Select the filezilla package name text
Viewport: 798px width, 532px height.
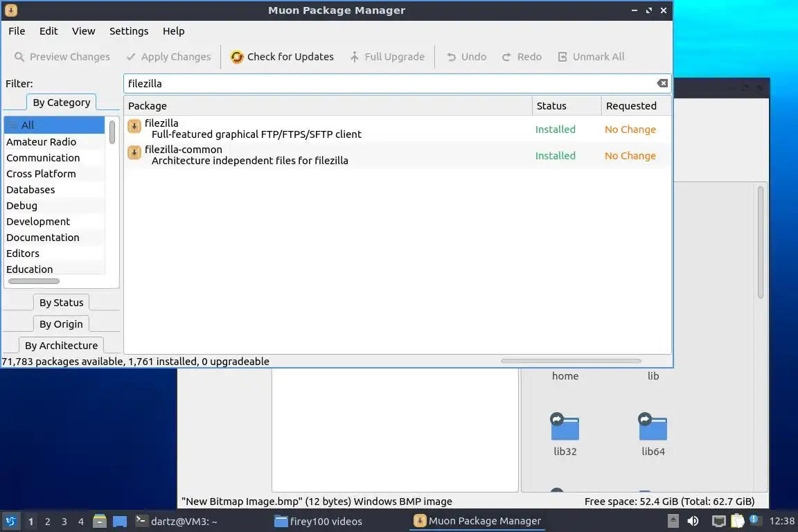(161, 123)
